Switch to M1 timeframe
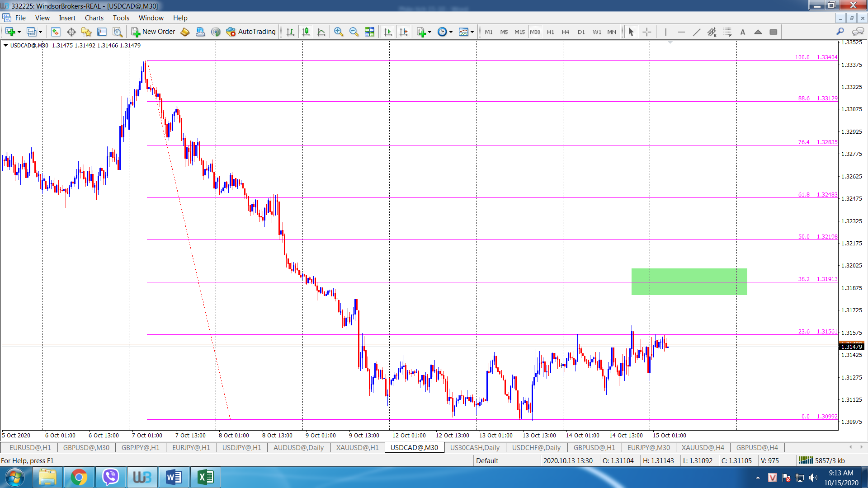Image resolution: width=868 pixels, height=488 pixels. point(489,32)
